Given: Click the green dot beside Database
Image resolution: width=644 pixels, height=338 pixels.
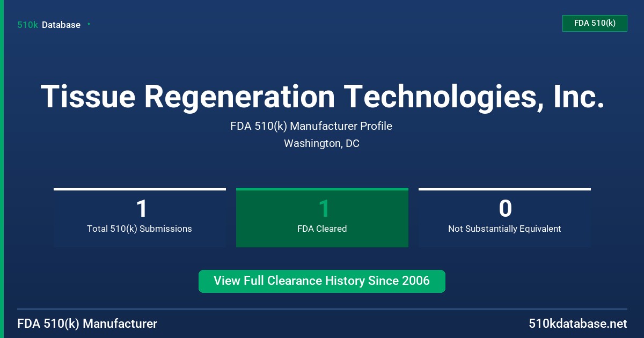Looking at the screenshot, I should coord(89,24).
